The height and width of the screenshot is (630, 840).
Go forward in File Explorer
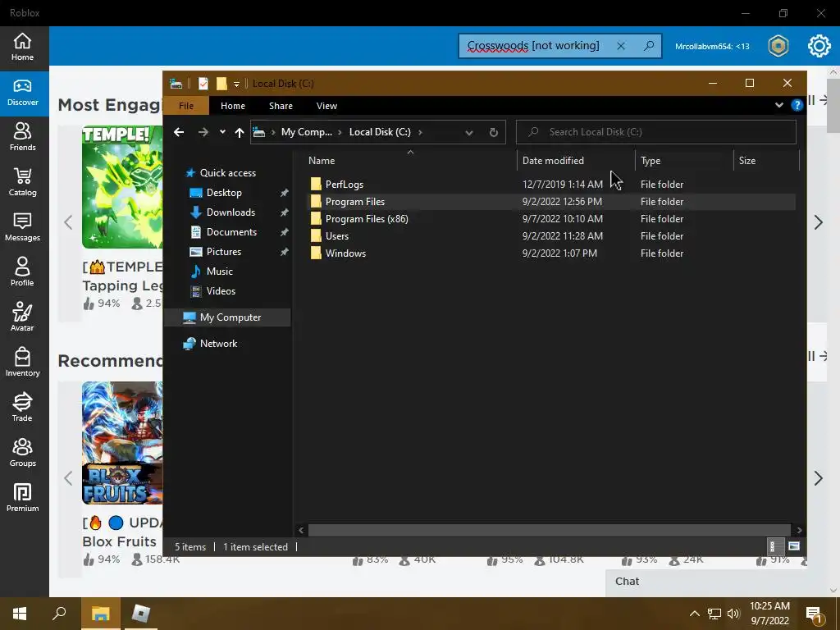point(203,132)
